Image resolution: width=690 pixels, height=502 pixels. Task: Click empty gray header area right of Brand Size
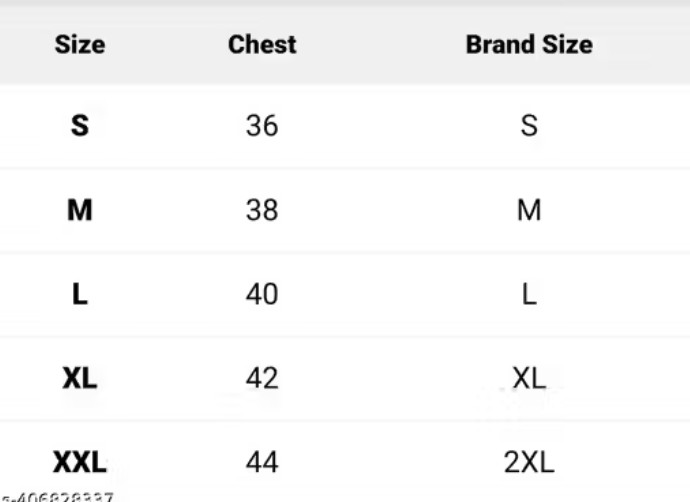[645, 45]
